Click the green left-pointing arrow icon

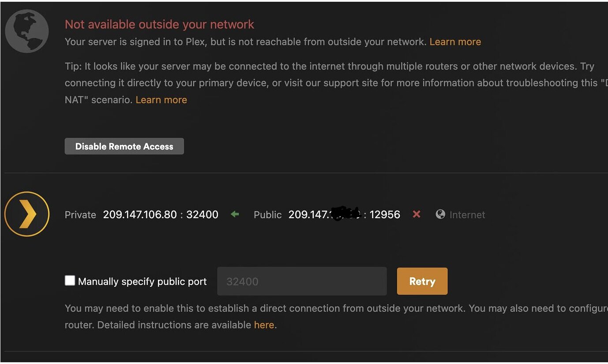coord(235,214)
